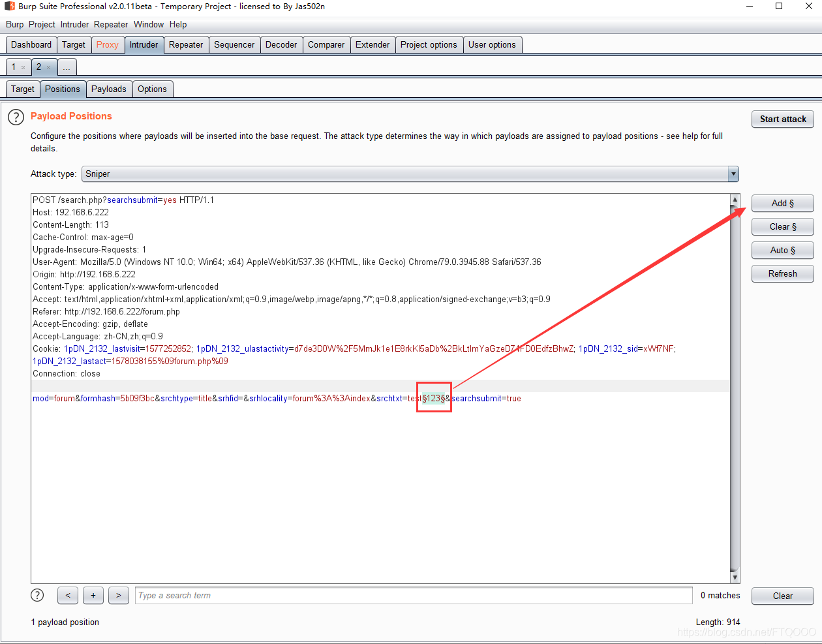This screenshot has width=822, height=644.
Task: Click the Origin header line
Action: tap(84, 275)
